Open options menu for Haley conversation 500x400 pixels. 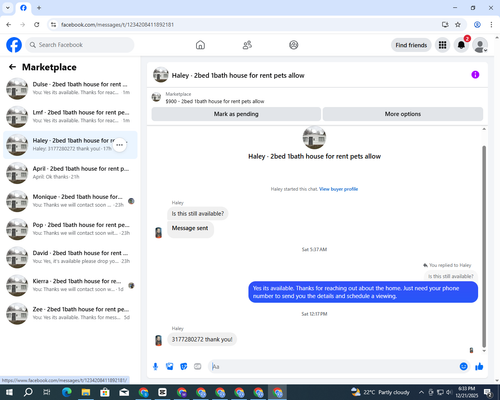120,145
